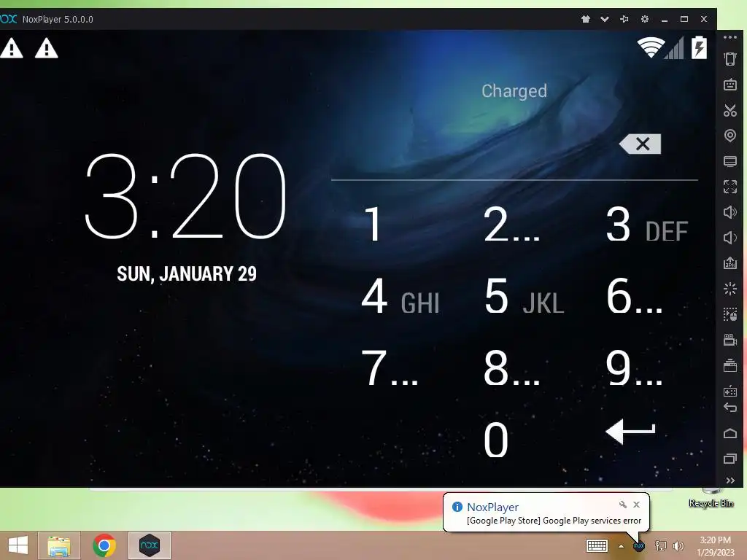Tap keypad digit 8

pos(511,368)
